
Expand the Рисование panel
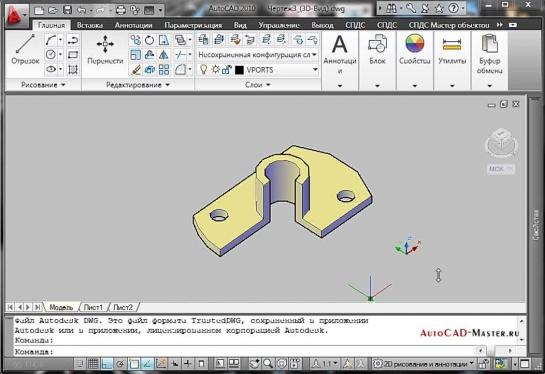point(43,85)
